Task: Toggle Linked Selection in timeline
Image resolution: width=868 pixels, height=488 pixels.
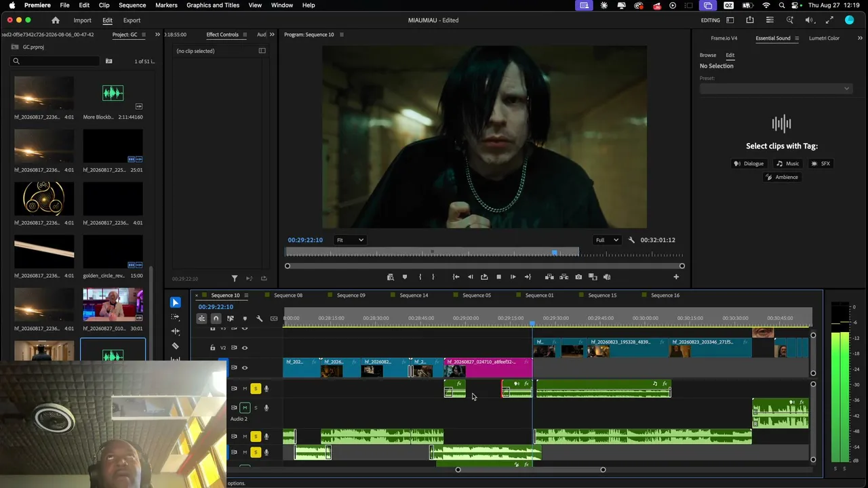Action: pos(231,319)
